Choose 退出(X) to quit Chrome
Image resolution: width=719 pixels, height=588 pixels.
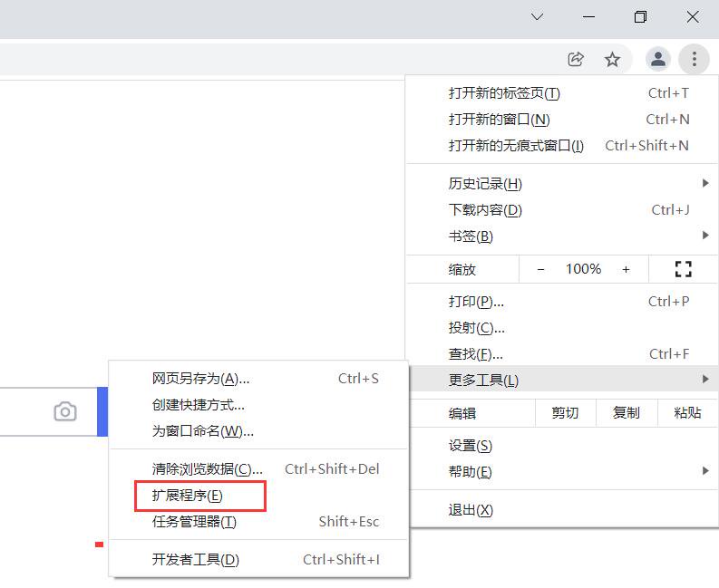[x=562, y=510]
